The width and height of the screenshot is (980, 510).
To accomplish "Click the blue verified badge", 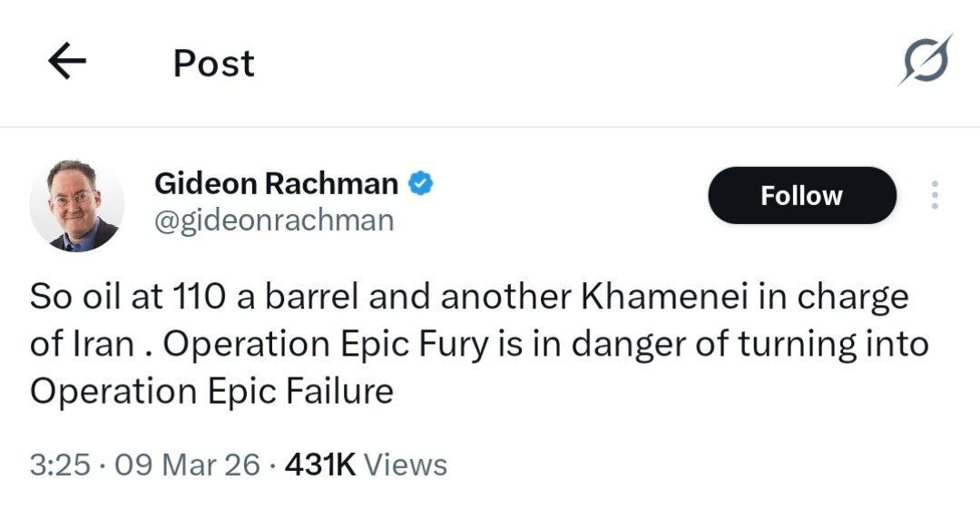I will click(419, 184).
